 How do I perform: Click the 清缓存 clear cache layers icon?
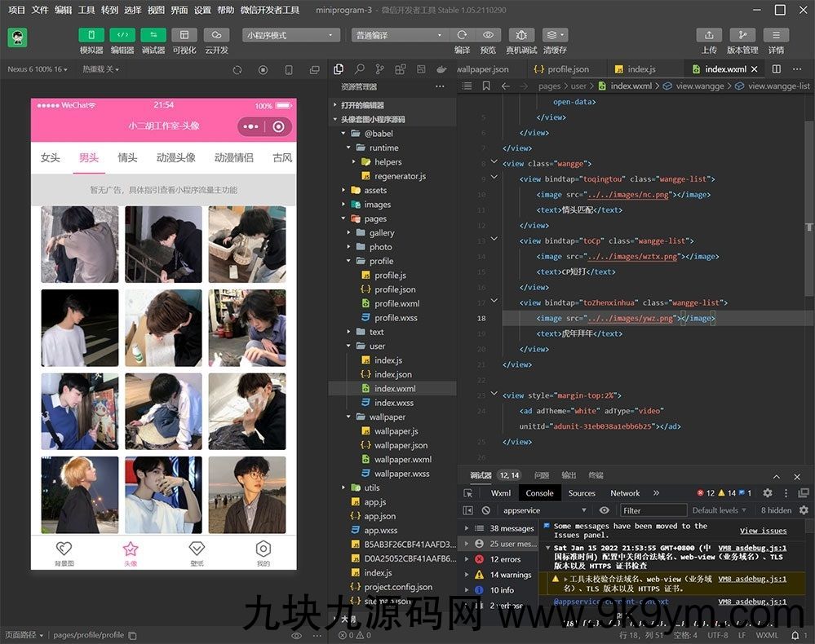click(x=555, y=35)
